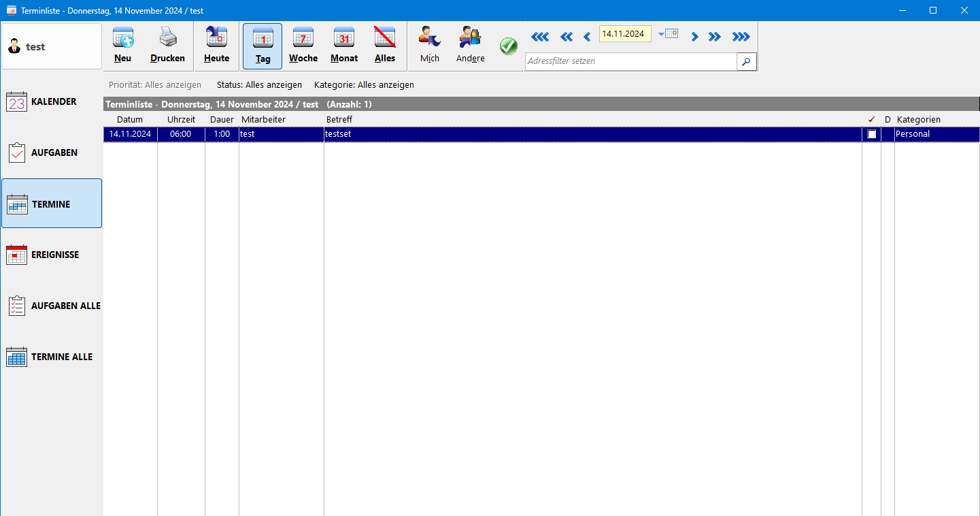Jump back with triple left arrow
Image resolution: width=980 pixels, height=516 pixels.
(539, 37)
